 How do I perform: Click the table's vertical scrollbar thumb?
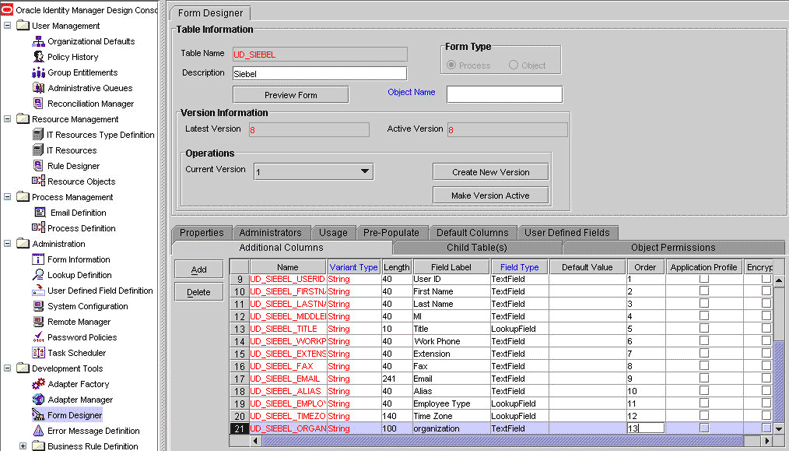click(778, 383)
